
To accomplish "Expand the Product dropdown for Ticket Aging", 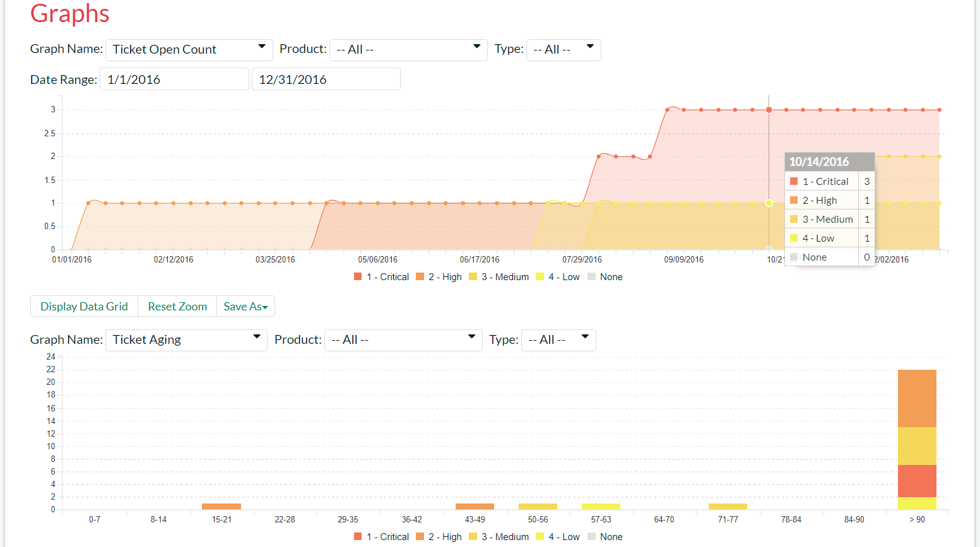I will pos(403,340).
